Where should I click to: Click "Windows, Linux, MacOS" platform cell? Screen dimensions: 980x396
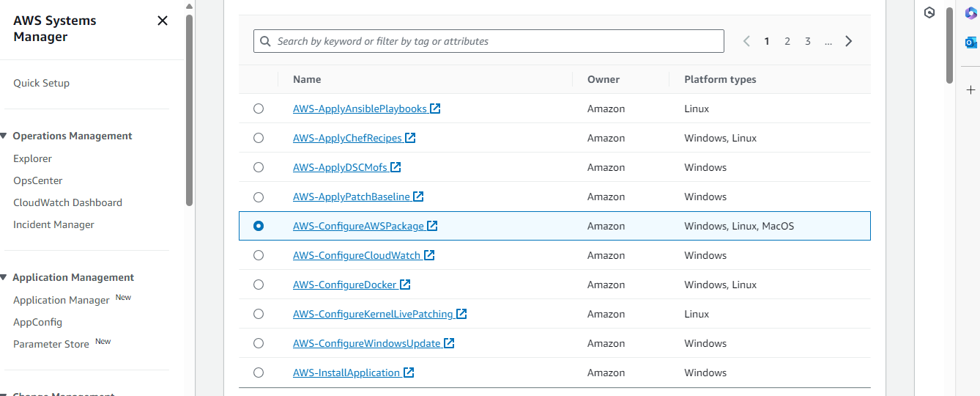[739, 226]
